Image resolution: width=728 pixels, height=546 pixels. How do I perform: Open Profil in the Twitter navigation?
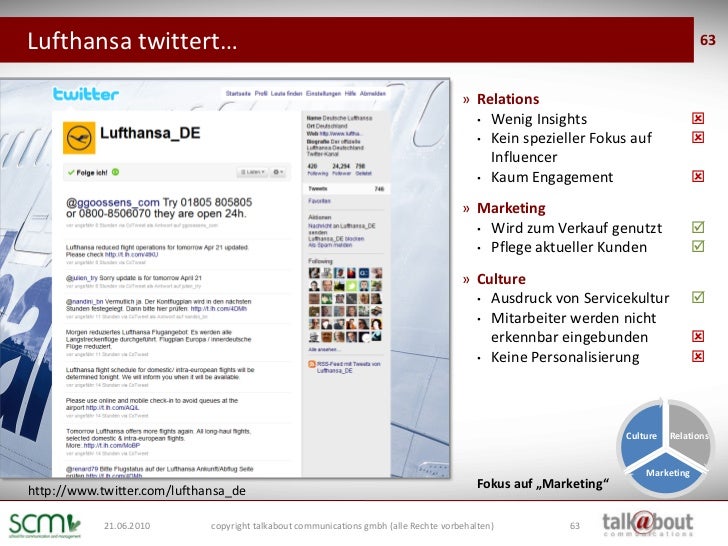261,93
